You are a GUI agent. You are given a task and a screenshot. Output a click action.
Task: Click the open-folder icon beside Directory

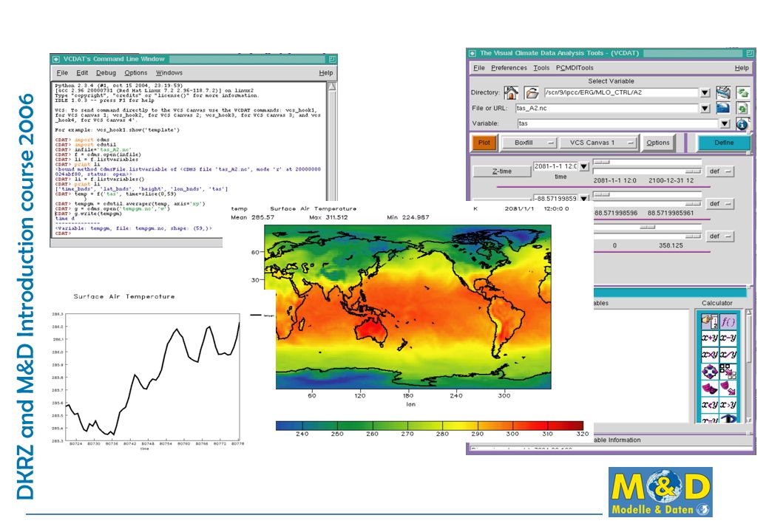pos(532,92)
